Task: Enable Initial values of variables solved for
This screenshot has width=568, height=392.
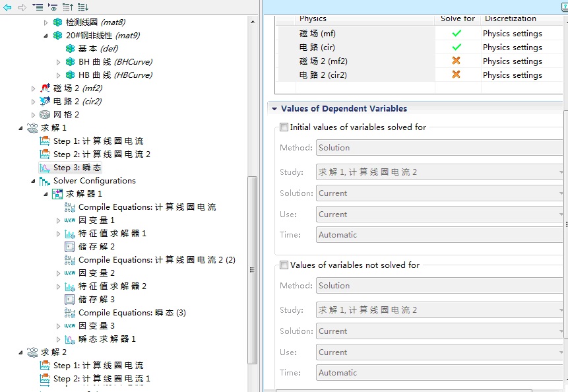Action: (284, 127)
